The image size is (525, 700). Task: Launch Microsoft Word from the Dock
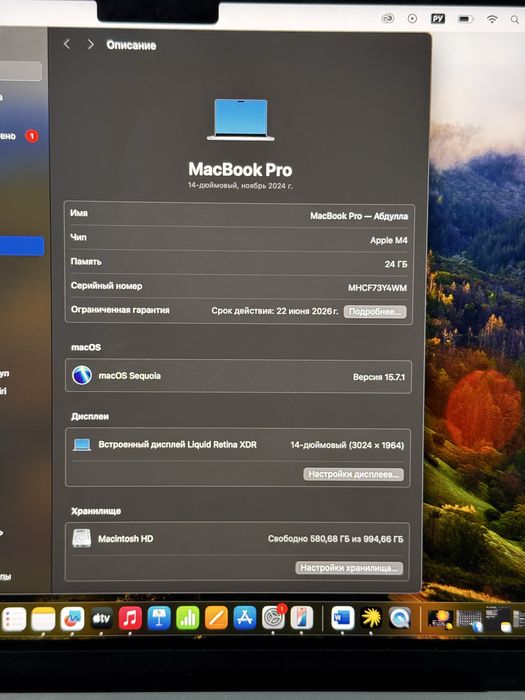343,618
